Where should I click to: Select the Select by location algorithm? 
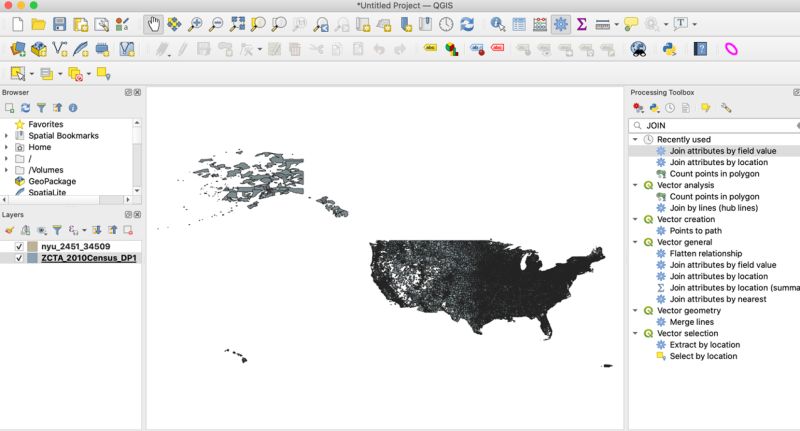[x=703, y=356]
